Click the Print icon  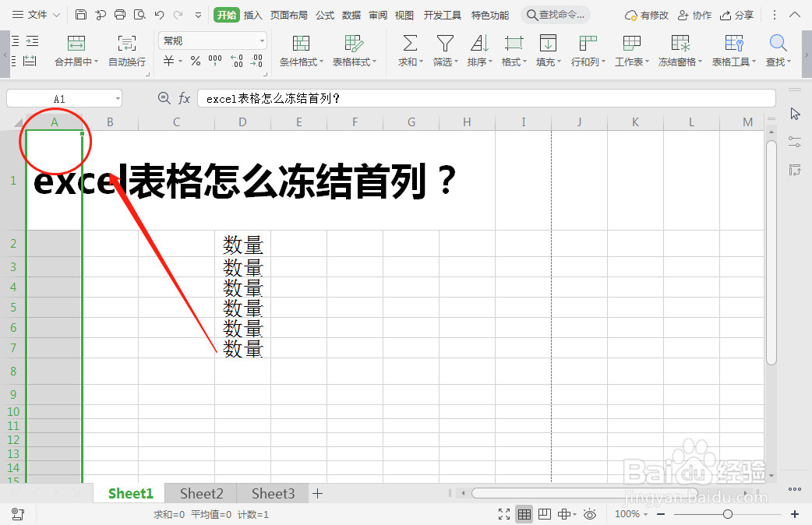[x=120, y=15]
